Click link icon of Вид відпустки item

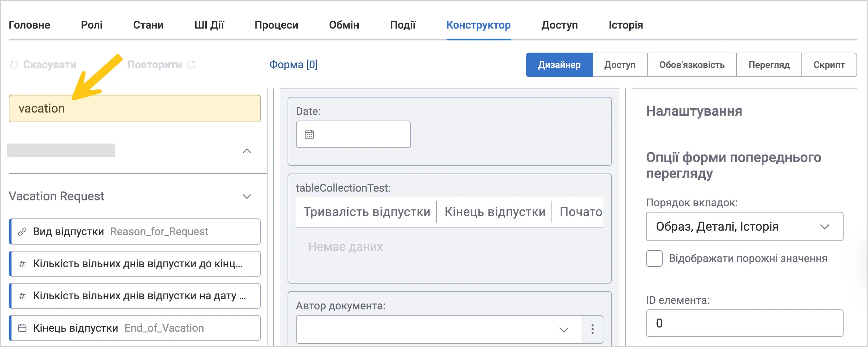[x=22, y=232]
